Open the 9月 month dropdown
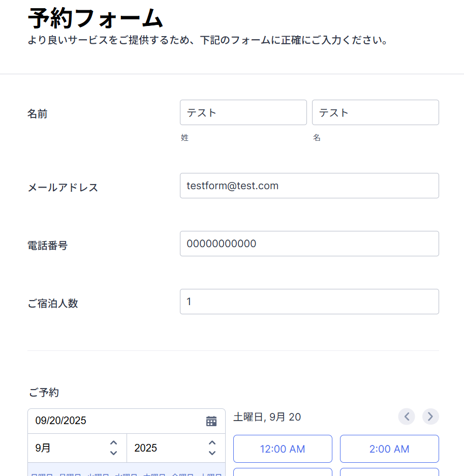 [76, 448]
